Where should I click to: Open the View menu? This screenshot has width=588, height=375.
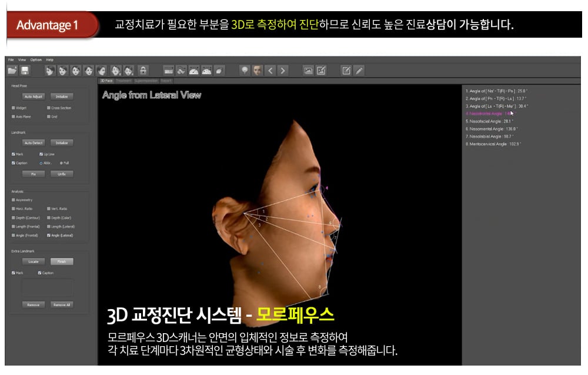tap(22, 59)
